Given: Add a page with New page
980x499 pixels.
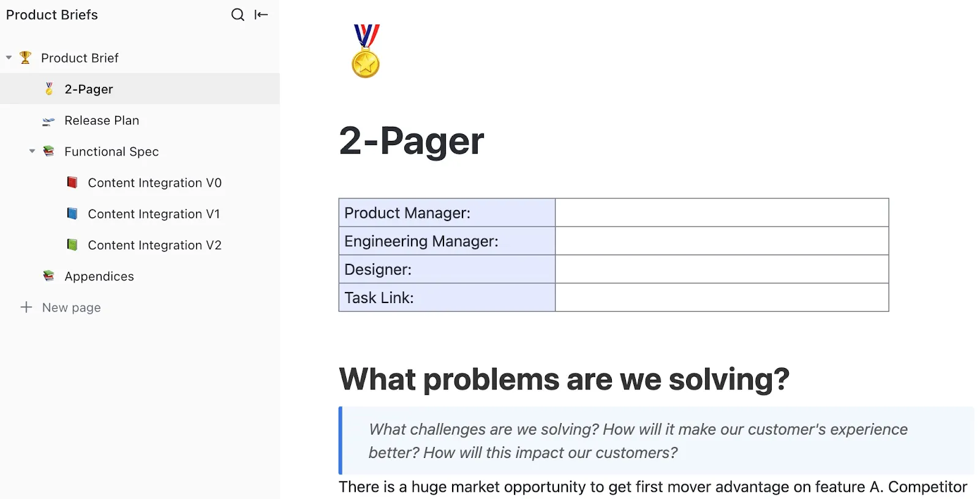Looking at the screenshot, I should point(72,307).
